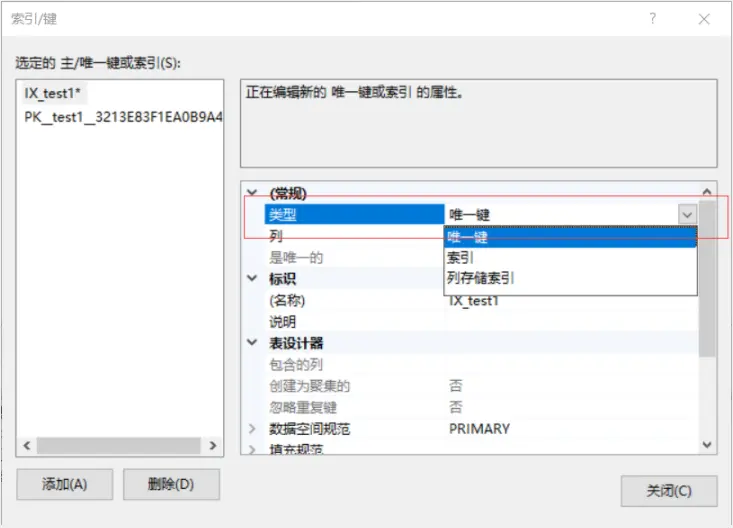Click the PRIMARY value cell
Image resolution: width=733 pixels, height=528 pixels.
(573, 428)
